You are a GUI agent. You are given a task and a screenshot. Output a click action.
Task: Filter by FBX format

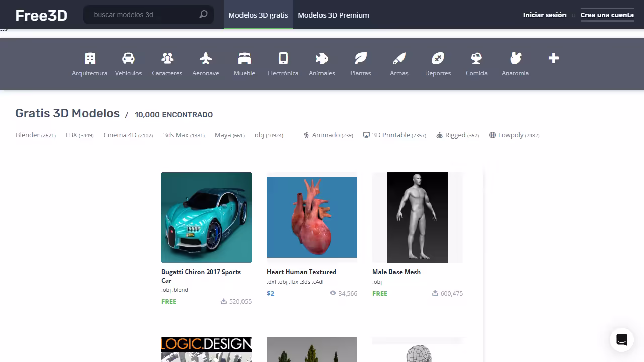click(79, 135)
